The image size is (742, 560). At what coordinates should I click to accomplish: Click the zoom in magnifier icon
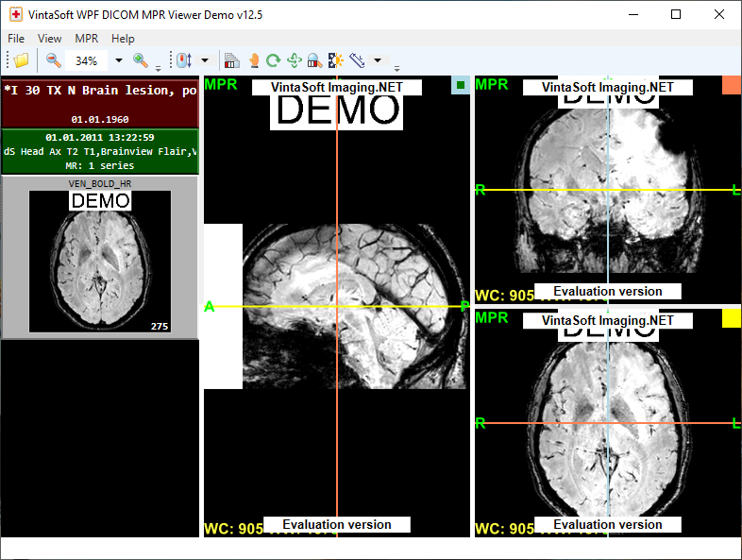click(140, 60)
